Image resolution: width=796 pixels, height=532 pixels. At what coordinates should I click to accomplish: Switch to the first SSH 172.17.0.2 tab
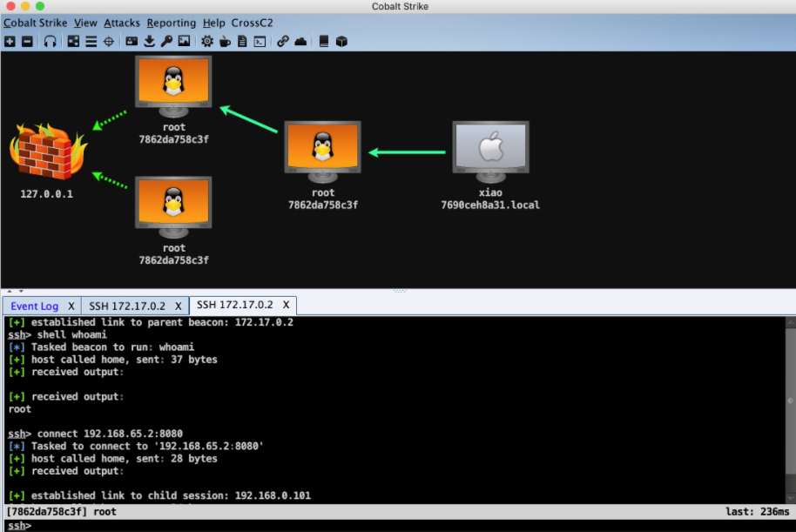[x=127, y=306]
